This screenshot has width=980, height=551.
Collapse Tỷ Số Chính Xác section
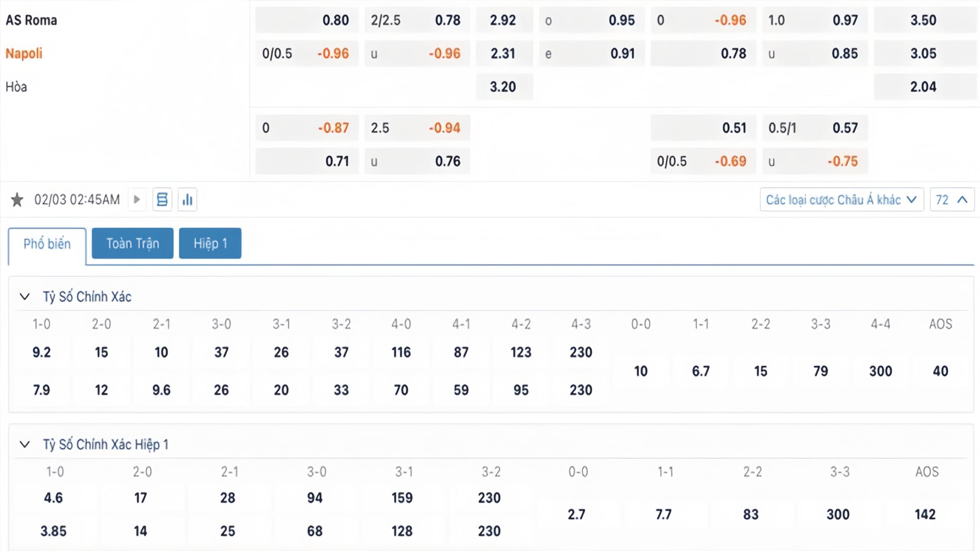(25, 297)
